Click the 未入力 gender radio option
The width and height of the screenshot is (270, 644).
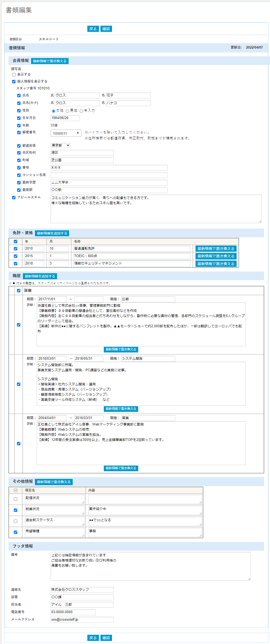[x=81, y=111]
